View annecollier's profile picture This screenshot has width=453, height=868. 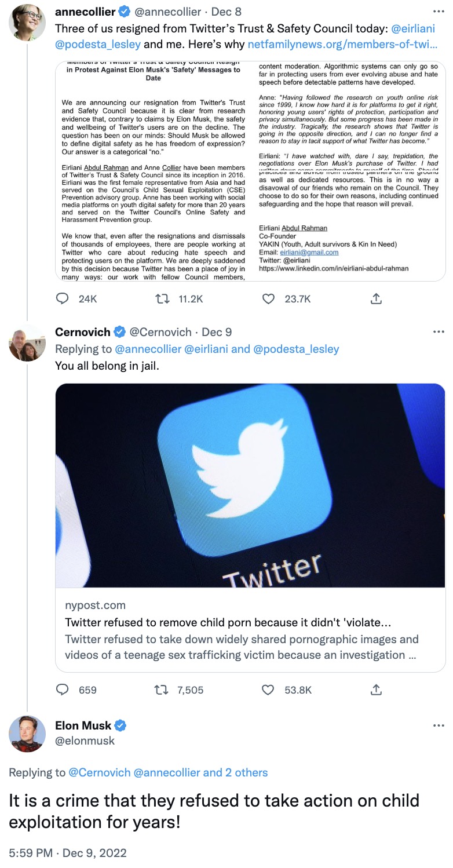point(27,22)
